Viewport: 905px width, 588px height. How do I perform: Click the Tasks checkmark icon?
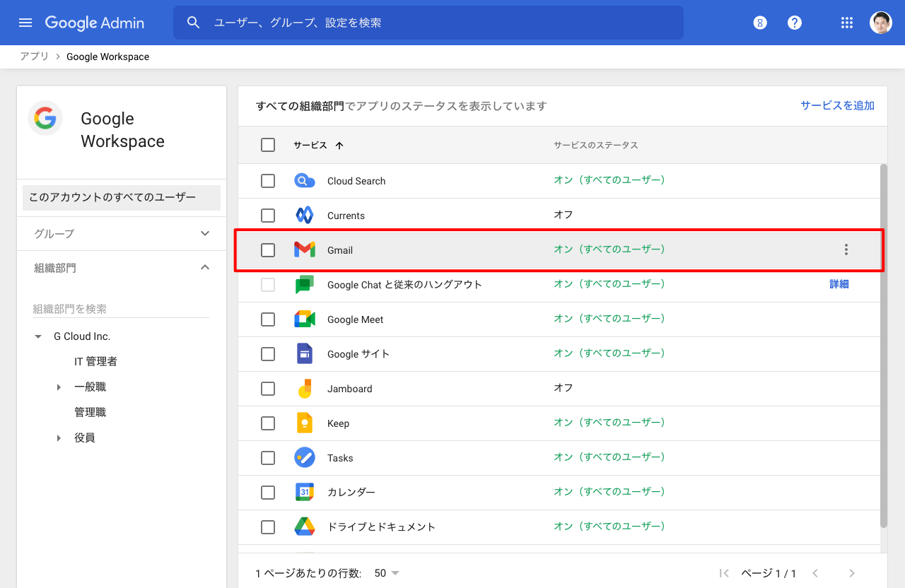tap(304, 457)
